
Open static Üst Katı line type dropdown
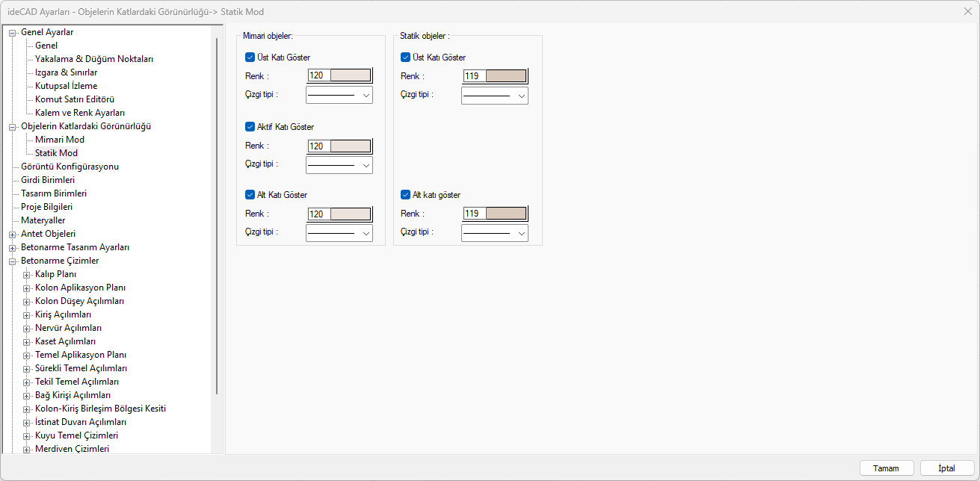[x=494, y=95]
